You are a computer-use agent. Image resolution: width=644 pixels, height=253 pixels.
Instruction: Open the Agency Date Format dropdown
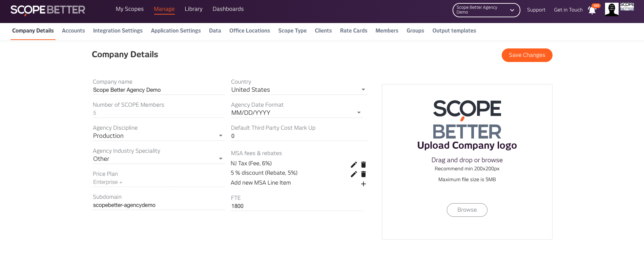coord(297,113)
